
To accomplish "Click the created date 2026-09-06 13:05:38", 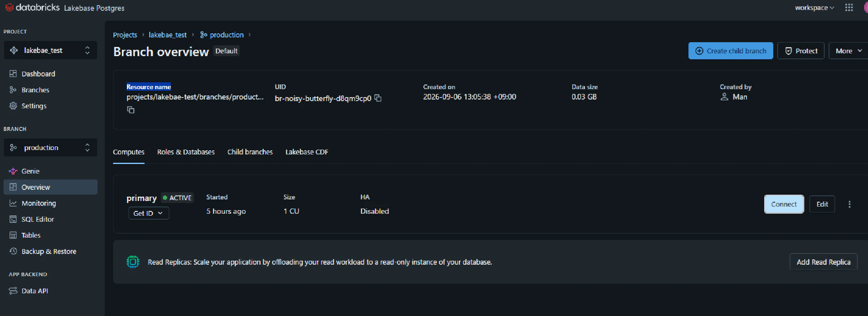I will coord(469,97).
